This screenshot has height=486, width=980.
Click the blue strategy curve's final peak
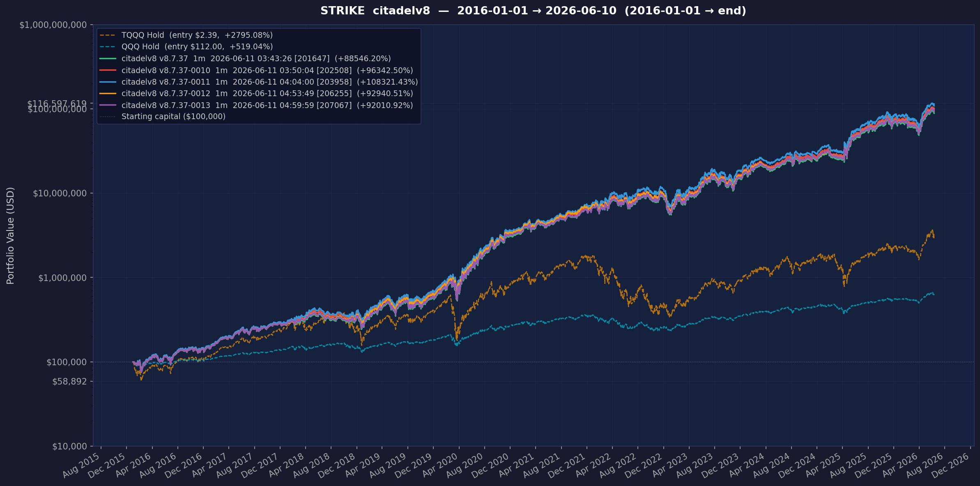[x=932, y=103]
